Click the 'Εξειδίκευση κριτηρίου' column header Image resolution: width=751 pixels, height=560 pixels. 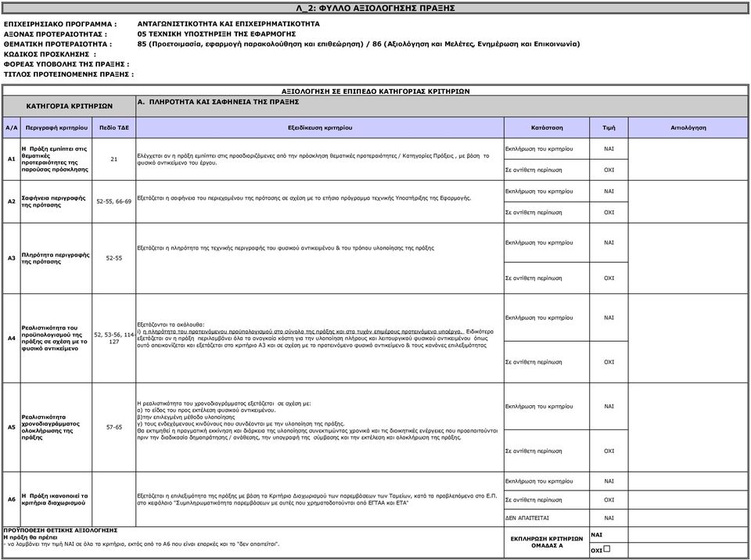(320, 128)
